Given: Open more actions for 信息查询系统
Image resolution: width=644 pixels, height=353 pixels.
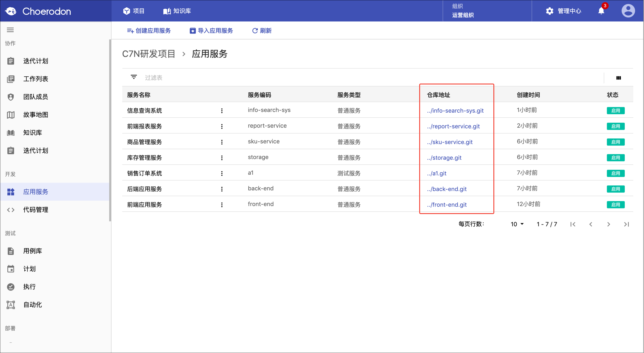Looking at the screenshot, I should [222, 111].
